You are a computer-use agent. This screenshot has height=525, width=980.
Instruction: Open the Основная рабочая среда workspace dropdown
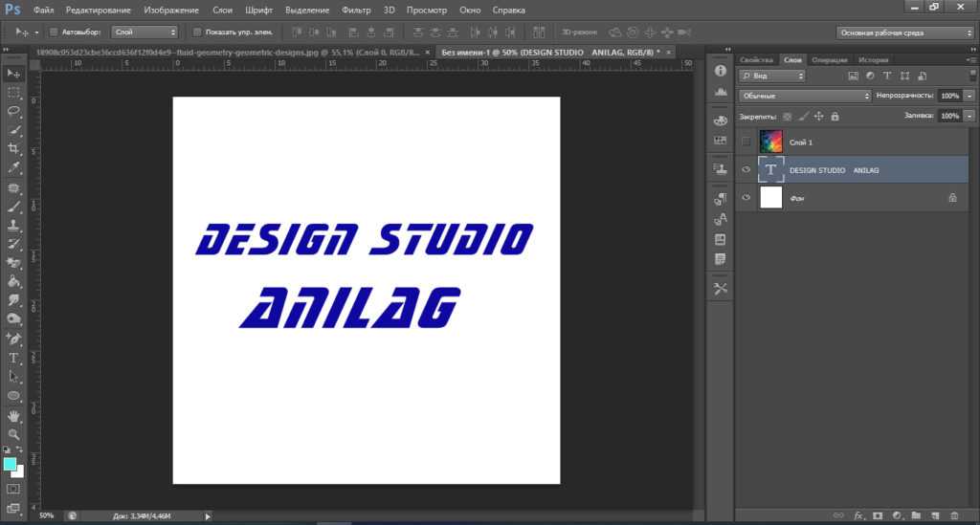905,32
